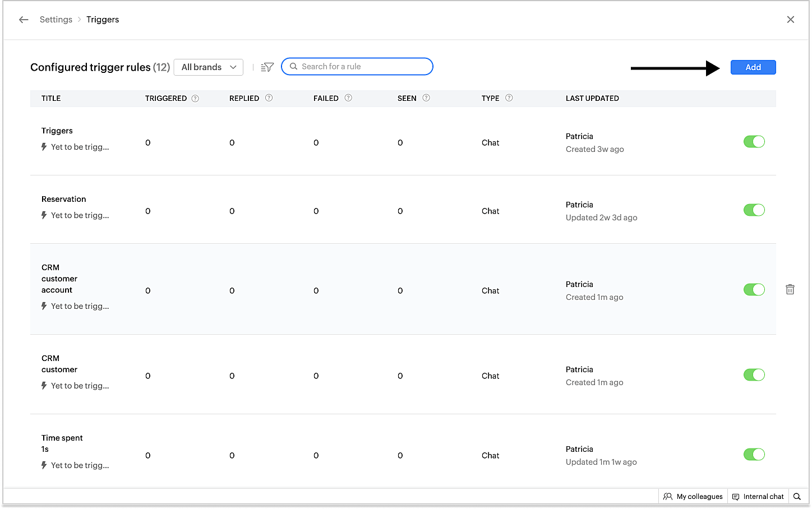Disable the Triggers rule toggle
The image size is (812, 509).
pos(754,142)
